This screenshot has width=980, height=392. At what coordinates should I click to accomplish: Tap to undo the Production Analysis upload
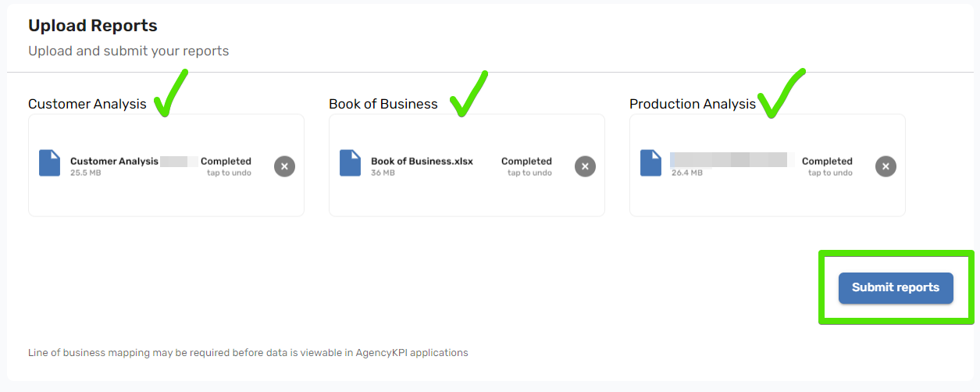[x=830, y=173]
